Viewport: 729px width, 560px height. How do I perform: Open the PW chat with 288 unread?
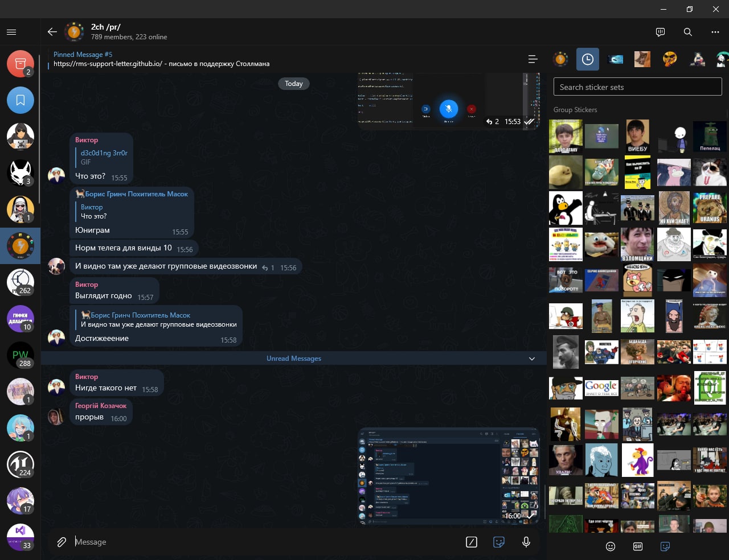21,355
